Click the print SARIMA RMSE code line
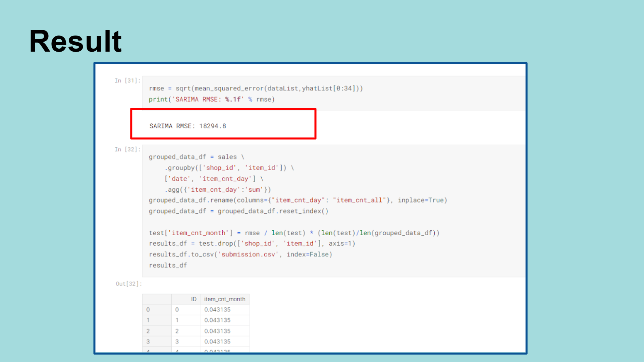This screenshot has width=644, height=362. pyautogui.click(x=211, y=99)
